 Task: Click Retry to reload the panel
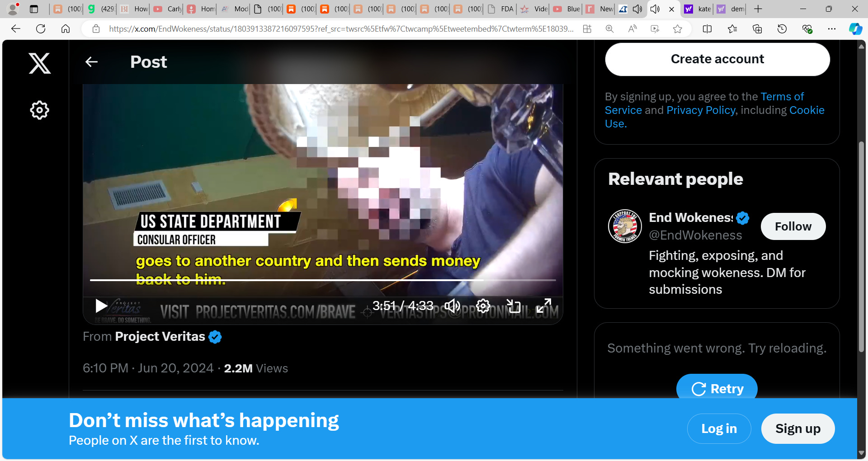tap(717, 388)
